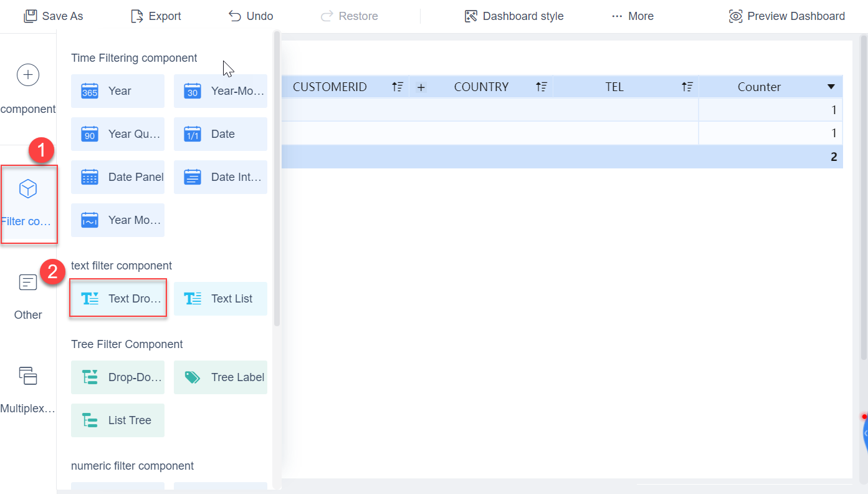Click the Export toolbar button
Screen dimensions: 868x494
[156, 16]
